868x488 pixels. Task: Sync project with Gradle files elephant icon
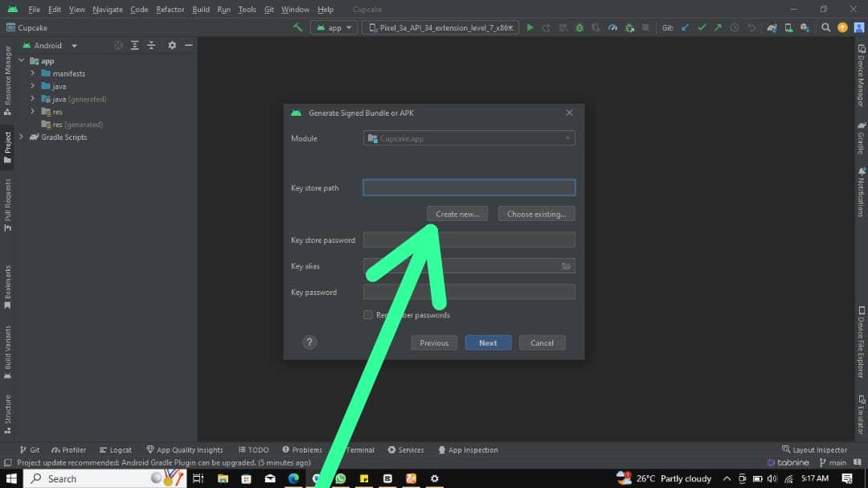(772, 27)
